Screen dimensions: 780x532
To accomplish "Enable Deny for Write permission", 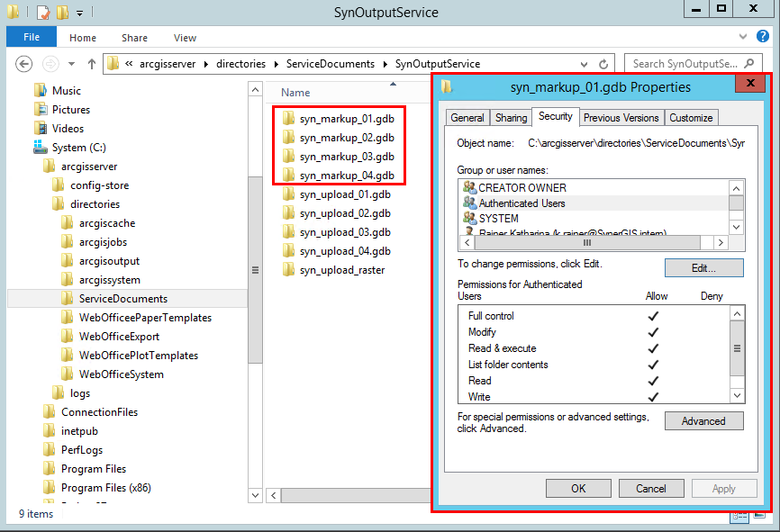I will pyautogui.click(x=711, y=396).
